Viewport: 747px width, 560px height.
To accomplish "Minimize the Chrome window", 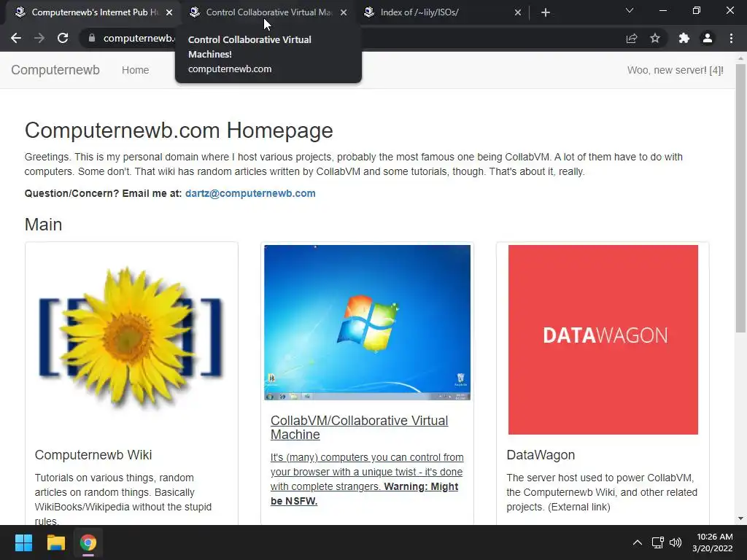I will (x=662, y=10).
